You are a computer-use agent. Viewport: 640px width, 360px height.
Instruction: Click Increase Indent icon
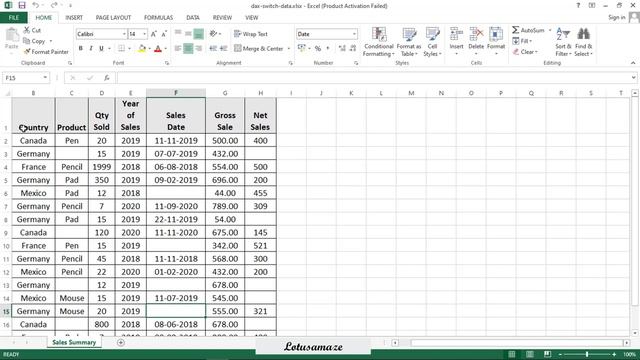(x=223, y=49)
